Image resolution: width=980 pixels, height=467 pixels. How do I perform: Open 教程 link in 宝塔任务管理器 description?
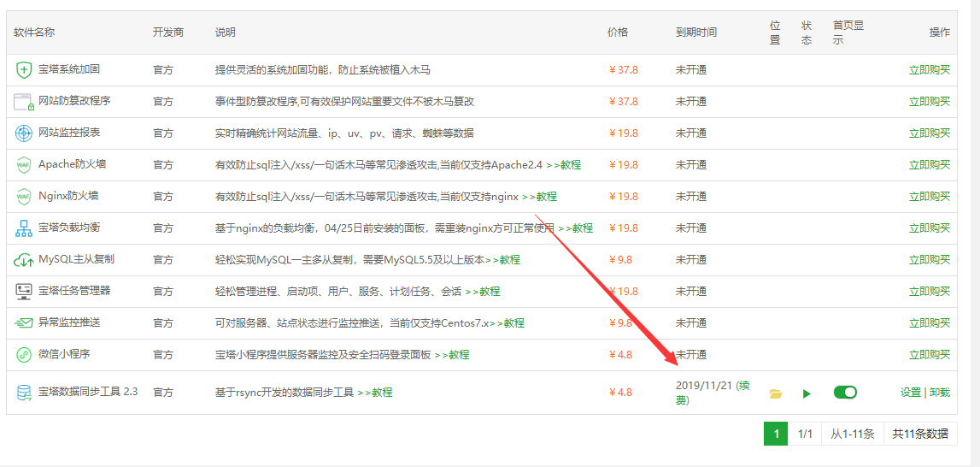pyautogui.click(x=483, y=291)
